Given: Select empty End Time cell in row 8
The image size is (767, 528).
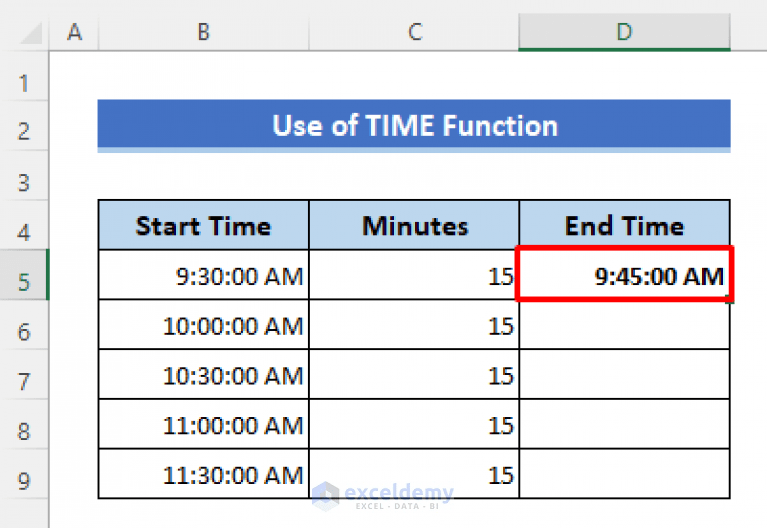Looking at the screenshot, I should point(624,425).
